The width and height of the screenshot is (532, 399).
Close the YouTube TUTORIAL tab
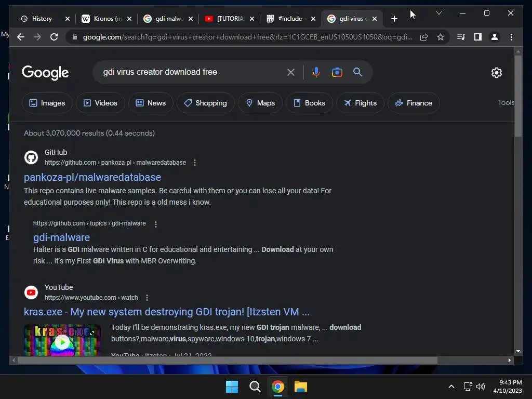[x=252, y=19]
